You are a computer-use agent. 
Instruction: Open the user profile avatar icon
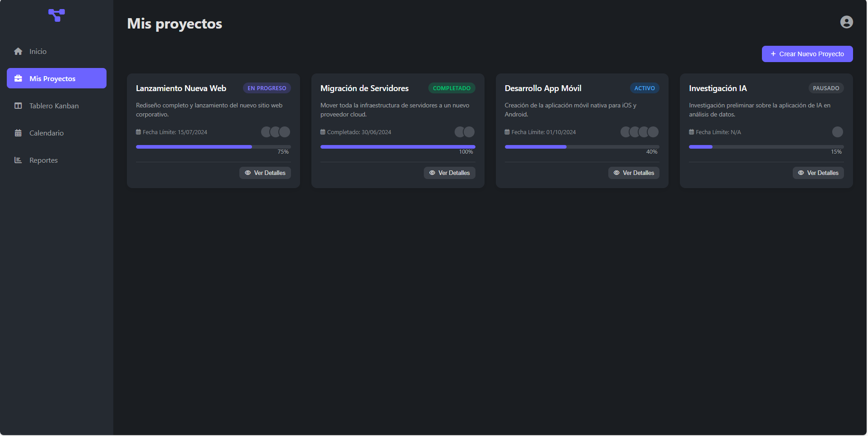tap(846, 22)
